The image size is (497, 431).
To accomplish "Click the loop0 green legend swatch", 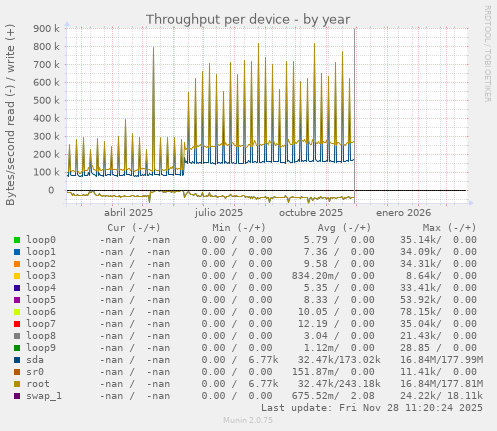I will point(17,240).
